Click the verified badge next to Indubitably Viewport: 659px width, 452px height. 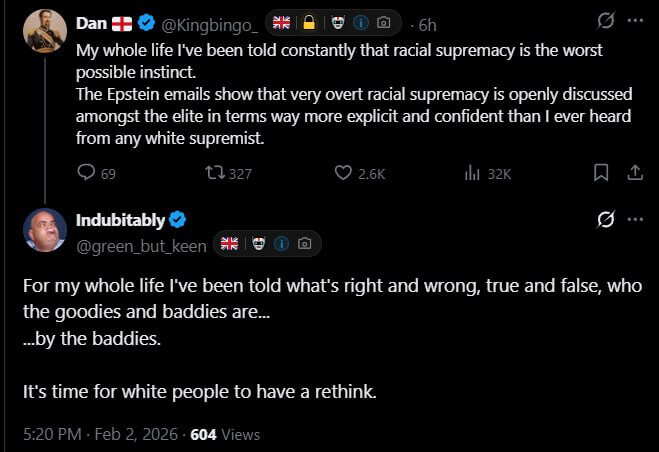click(177, 220)
